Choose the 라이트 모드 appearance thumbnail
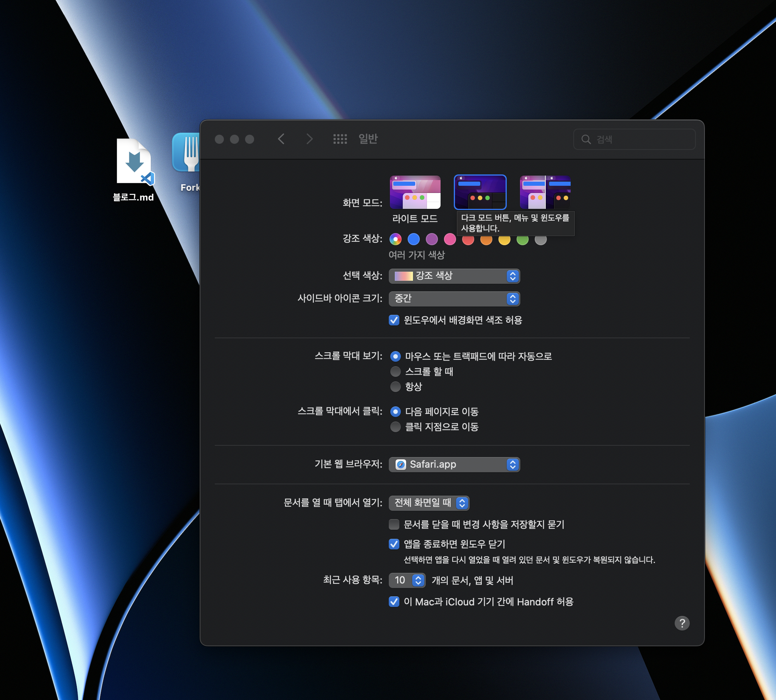Image resolution: width=776 pixels, height=700 pixels. pos(415,192)
